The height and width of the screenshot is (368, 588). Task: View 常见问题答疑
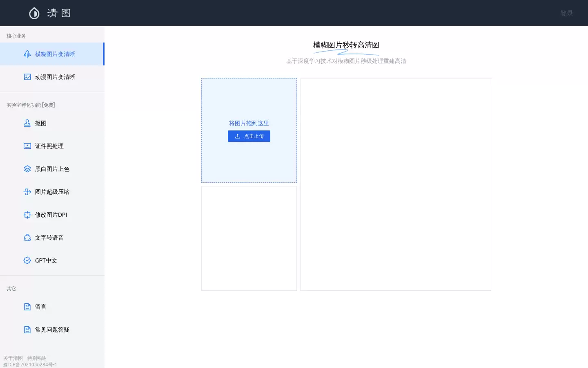tap(52, 330)
